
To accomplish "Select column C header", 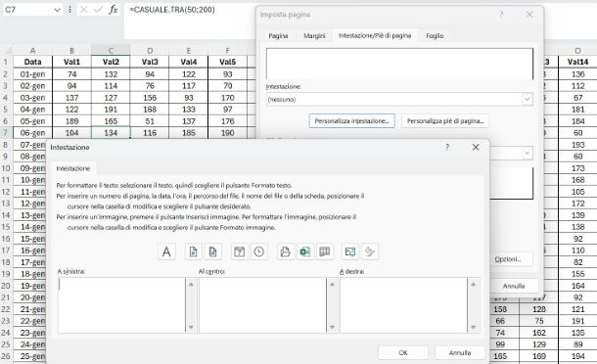I will click(x=111, y=51).
